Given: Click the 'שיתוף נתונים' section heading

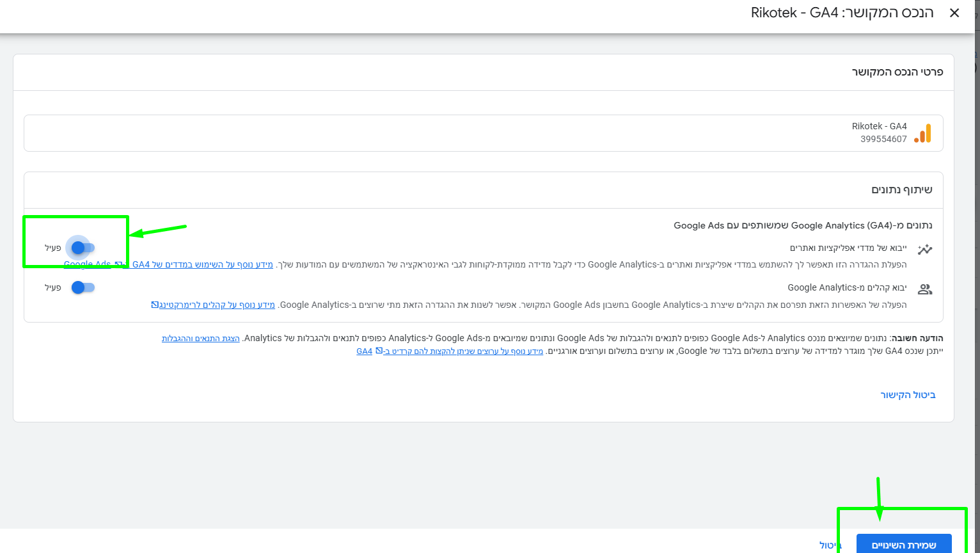Looking at the screenshot, I should [902, 189].
